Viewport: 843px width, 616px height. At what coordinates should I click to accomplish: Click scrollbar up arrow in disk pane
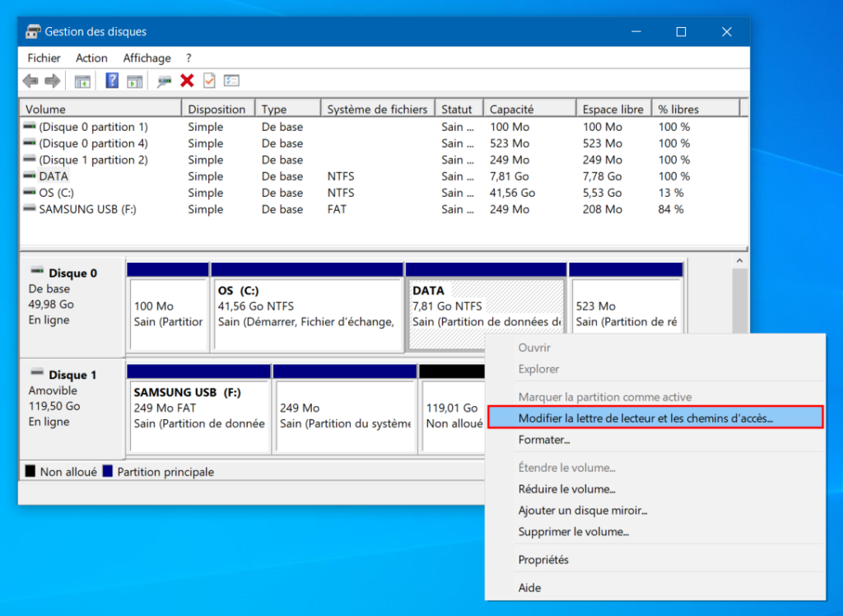coord(740,261)
